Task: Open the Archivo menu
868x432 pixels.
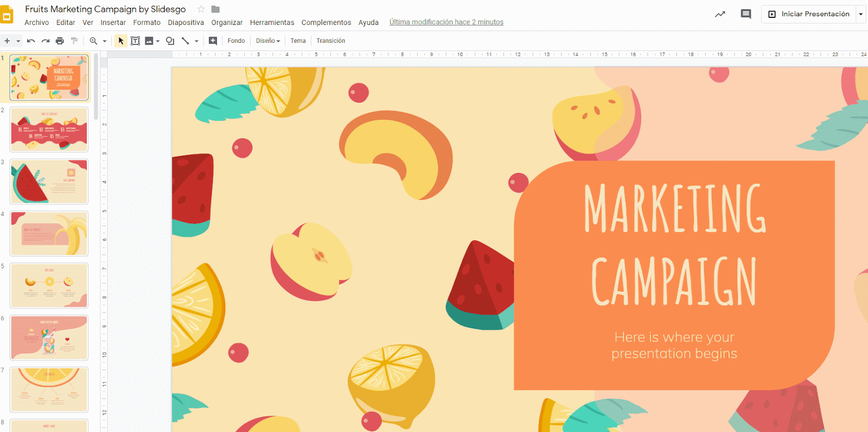Action: 36,22
